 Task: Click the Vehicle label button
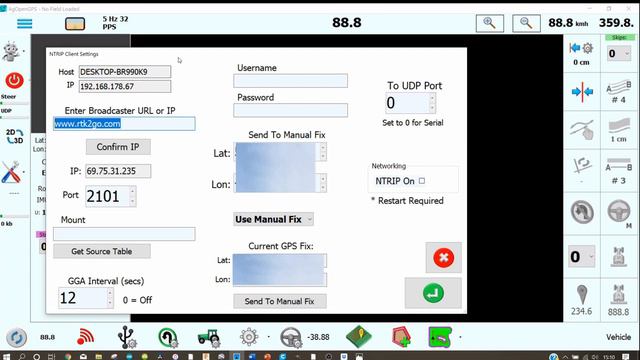point(618,337)
